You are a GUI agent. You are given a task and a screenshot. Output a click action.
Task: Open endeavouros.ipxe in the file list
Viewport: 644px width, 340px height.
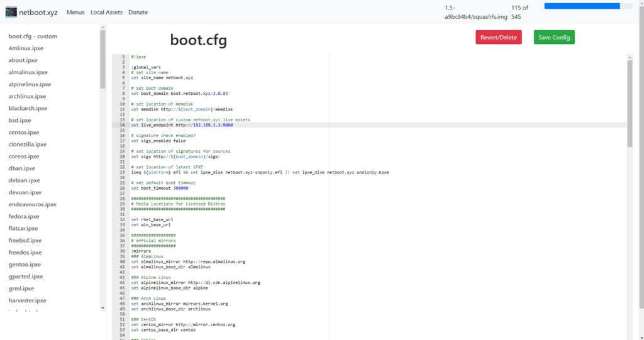(33, 204)
